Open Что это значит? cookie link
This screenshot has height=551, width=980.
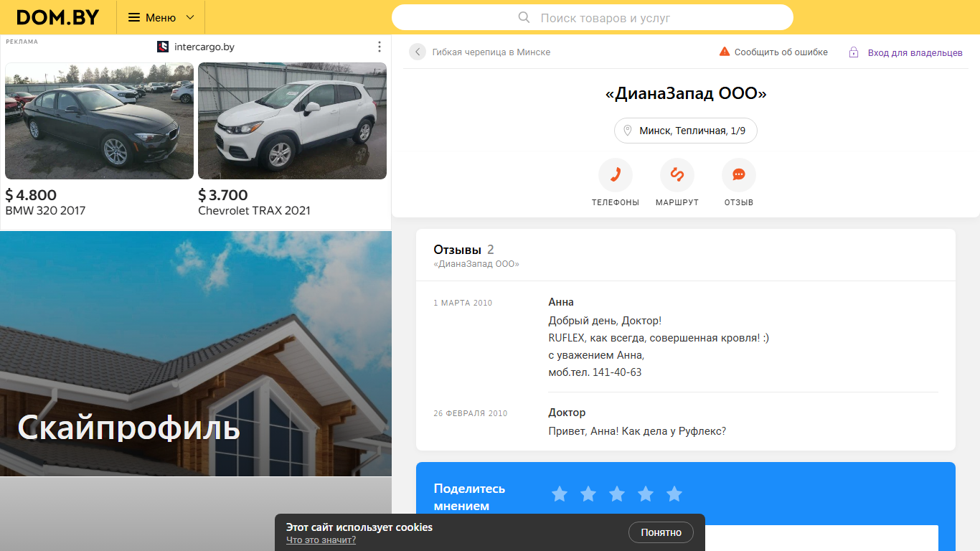coord(321,540)
